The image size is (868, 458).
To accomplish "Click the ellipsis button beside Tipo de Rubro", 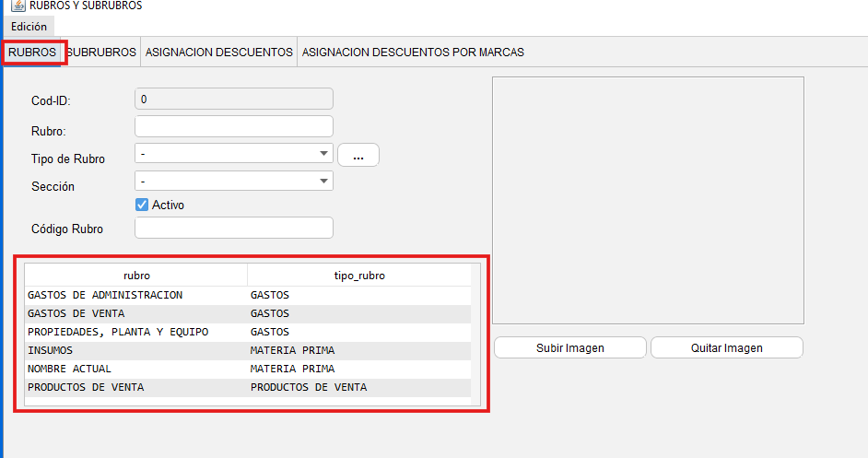I will (358, 156).
